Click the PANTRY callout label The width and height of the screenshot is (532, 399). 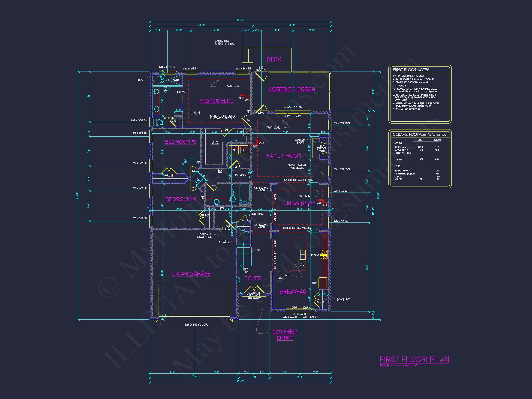tap(344, 299)
